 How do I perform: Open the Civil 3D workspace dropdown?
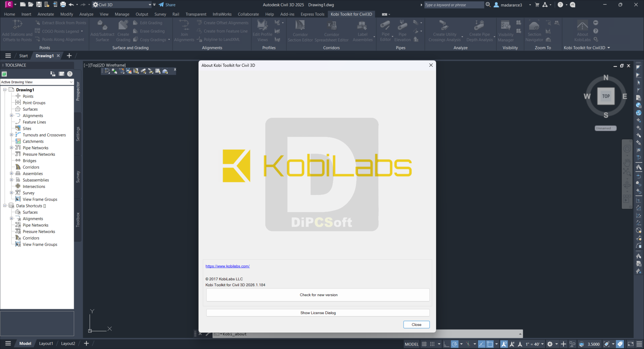[x=150, y=5]
